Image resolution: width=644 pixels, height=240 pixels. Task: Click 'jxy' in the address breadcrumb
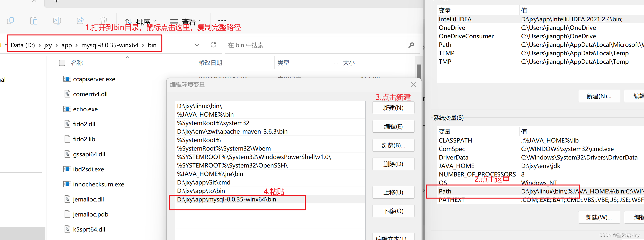tap(48, 45)
